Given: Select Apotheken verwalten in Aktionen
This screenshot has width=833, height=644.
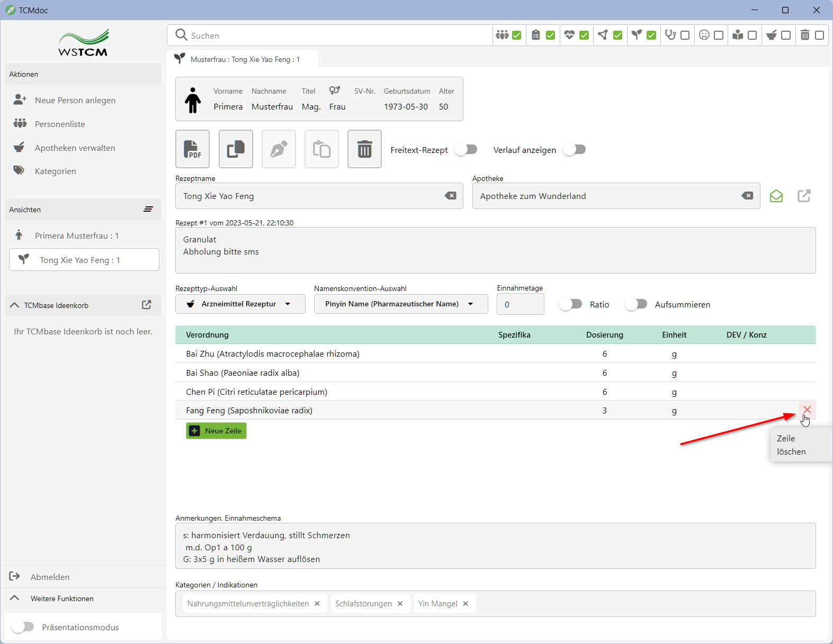Looking at the screenshot, I should tap(75, 148).
